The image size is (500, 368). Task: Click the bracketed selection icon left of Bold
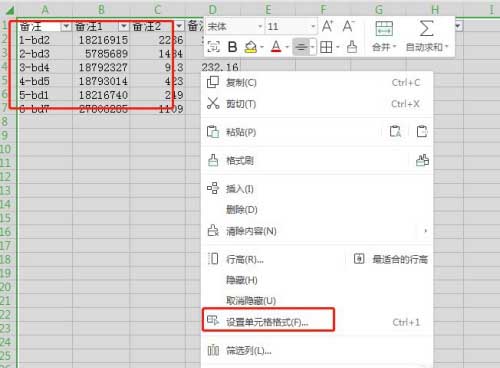213,47
